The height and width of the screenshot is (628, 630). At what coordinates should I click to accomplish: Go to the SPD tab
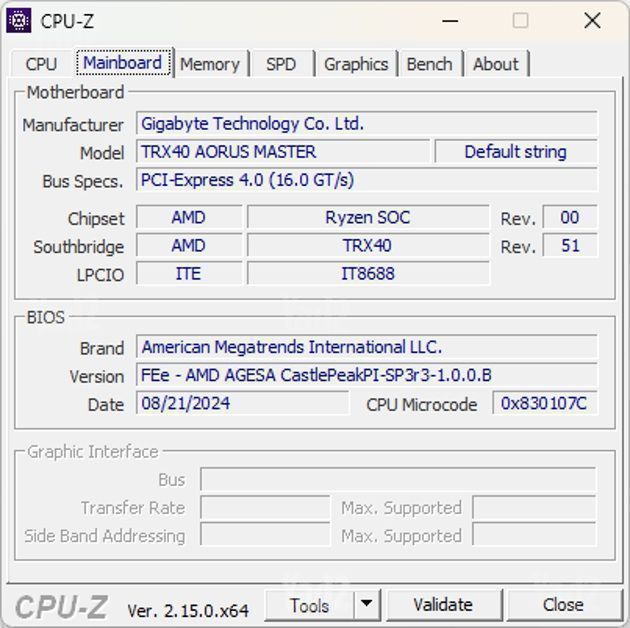[281, 64]
